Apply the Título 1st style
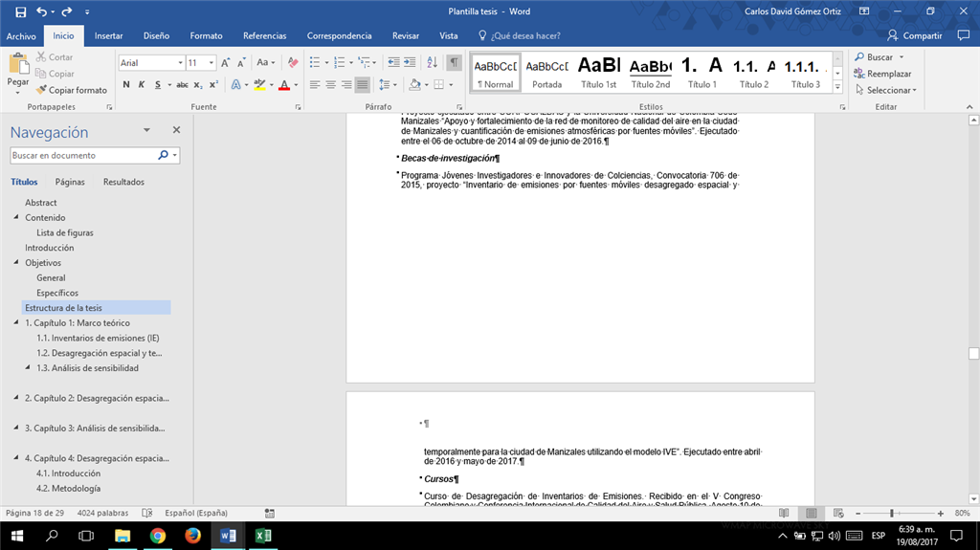The image size is (980, 550). coord(599,73)
